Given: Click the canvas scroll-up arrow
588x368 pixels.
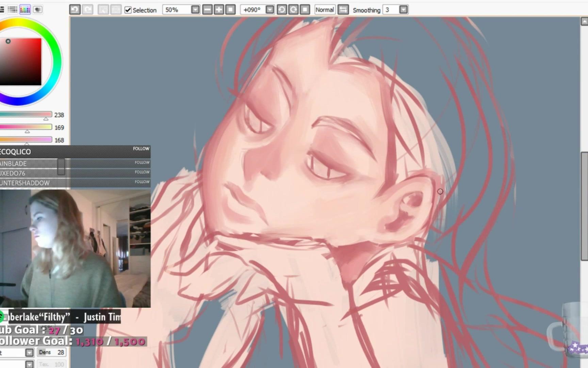Looking at the screenshot, I should (x=584, y=21).
